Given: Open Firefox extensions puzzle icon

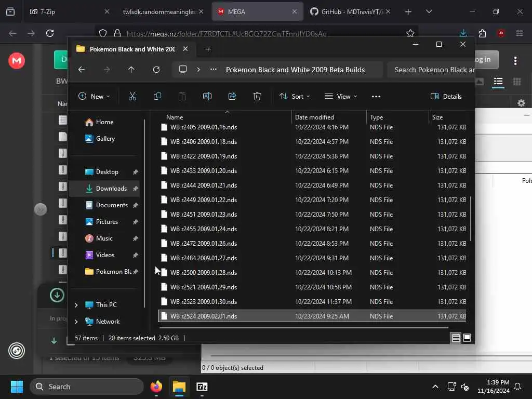Looking at the screenshot, I should click(482, 33).
